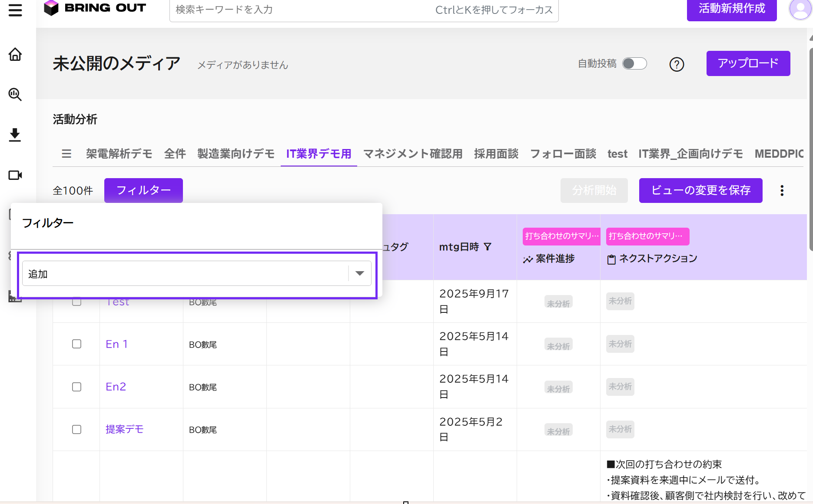Switch to the 採用面談 tab

coord(496,154)
